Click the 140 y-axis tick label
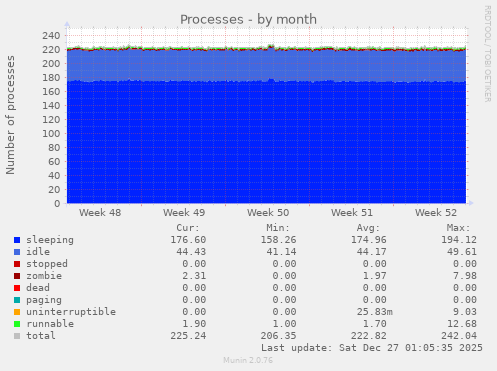 point(51,105)
